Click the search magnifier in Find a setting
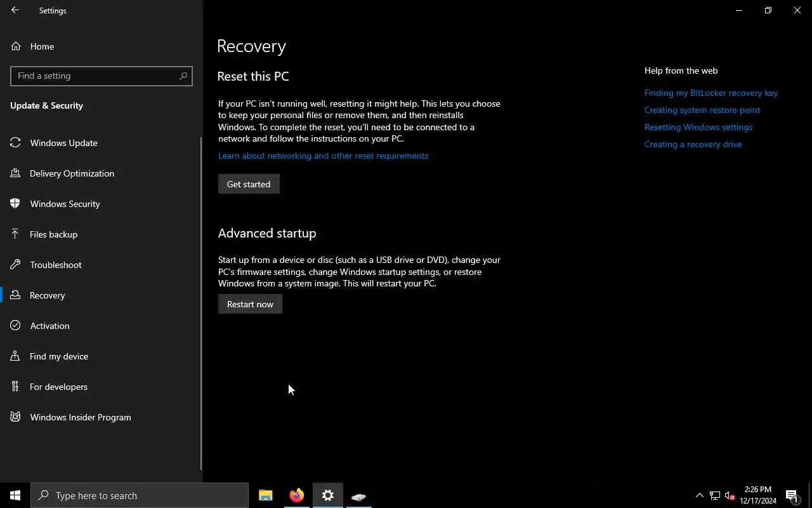 point(183,76)
